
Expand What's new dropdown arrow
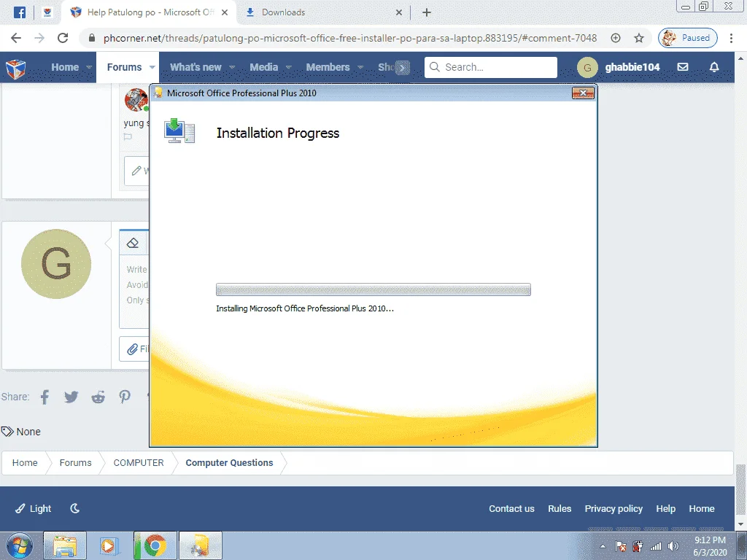[232, 67]
